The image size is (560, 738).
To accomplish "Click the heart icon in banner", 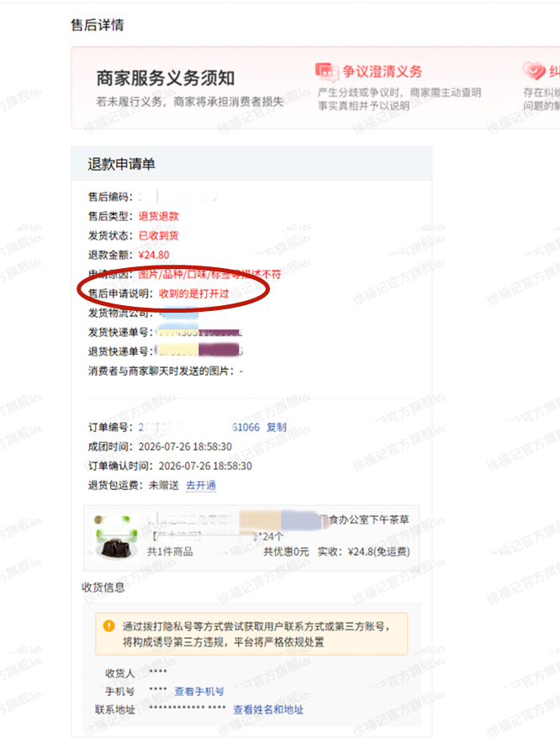I will coord(534,71).
